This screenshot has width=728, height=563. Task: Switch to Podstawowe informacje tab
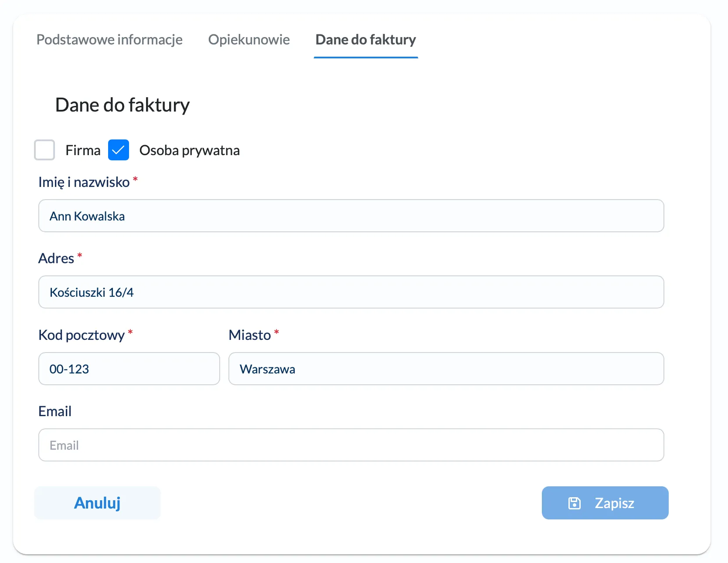tap(109, 40)
